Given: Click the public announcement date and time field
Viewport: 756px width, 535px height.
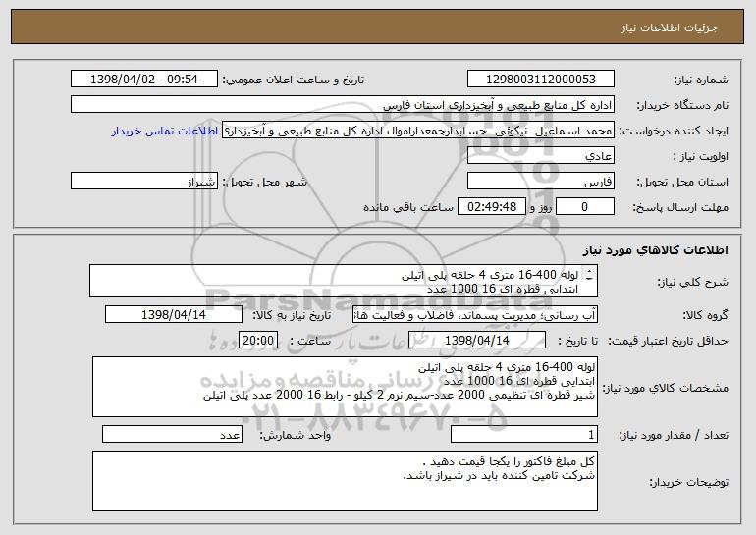Looking at the screenshot, I should coord(144,80).
